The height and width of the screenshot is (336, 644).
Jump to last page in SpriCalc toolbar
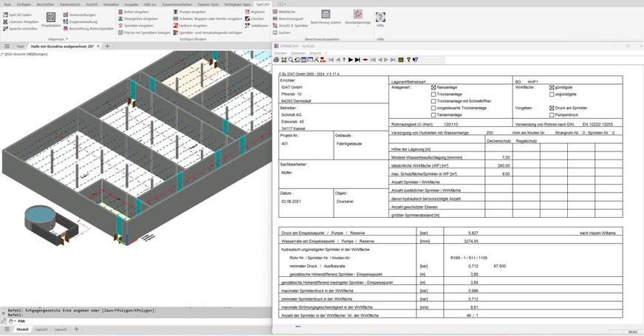coord(357,60)
